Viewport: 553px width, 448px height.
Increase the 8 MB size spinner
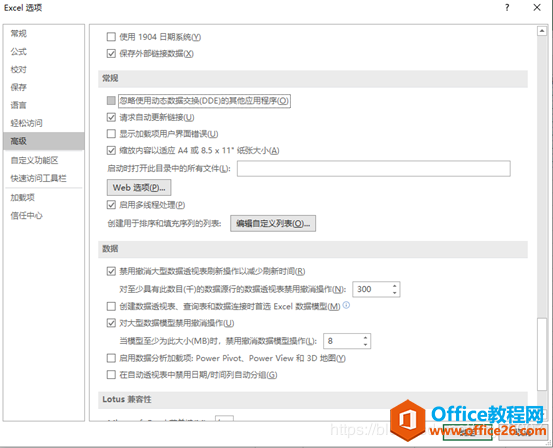pyautogui.click(x=366, y=338)
